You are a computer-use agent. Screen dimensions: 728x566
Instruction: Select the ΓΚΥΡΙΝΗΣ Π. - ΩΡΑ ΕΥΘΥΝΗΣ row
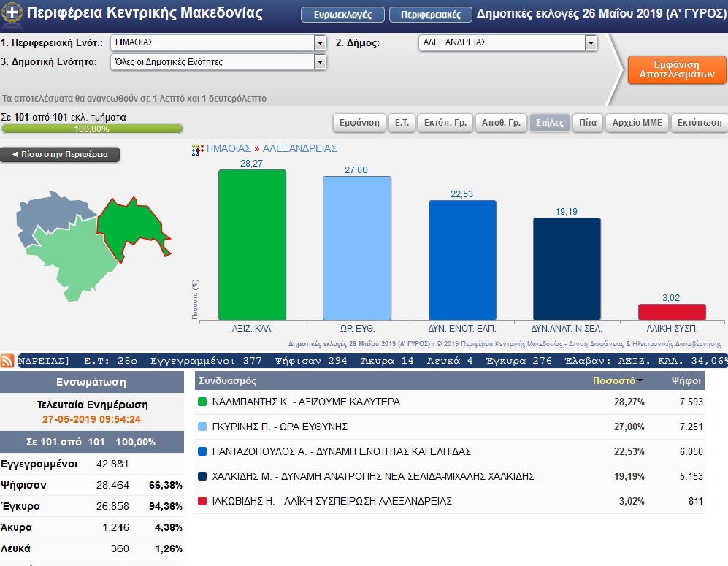(450, 427)
